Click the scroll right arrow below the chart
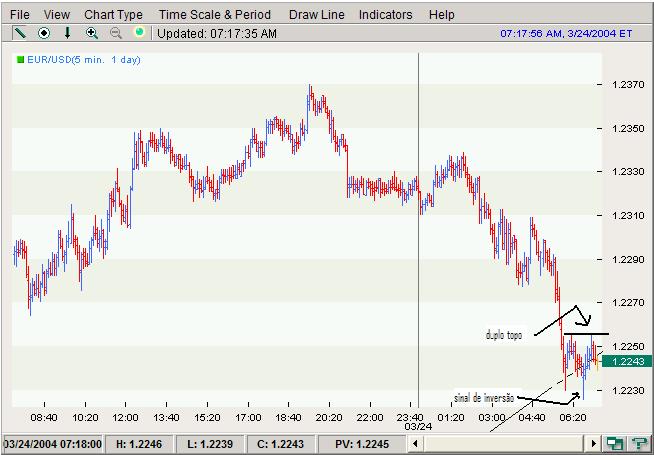654x455 pixels. coord(593,443)
